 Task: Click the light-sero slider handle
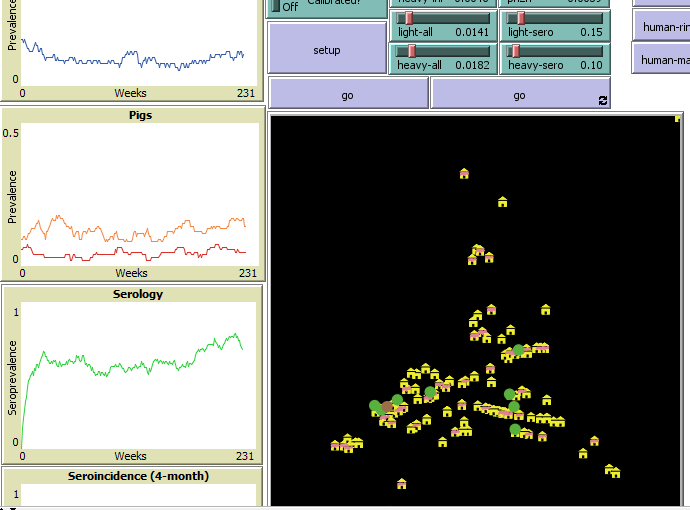pyautogui.click(x=520, y=18)
